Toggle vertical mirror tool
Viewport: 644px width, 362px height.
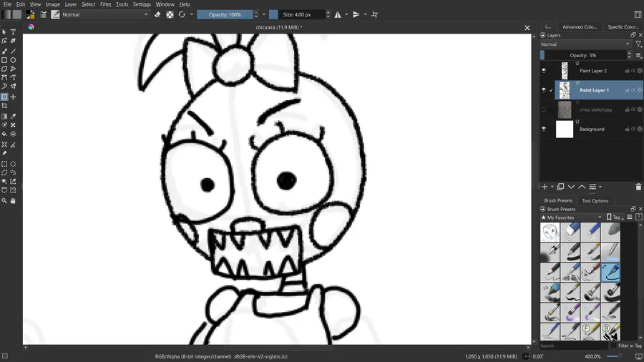tap(356, 14)
